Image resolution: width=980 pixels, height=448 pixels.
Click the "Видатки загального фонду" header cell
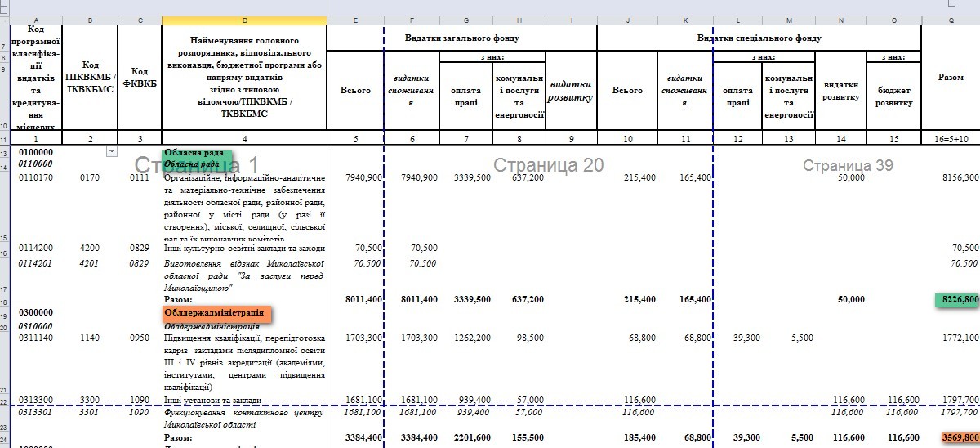462,38
